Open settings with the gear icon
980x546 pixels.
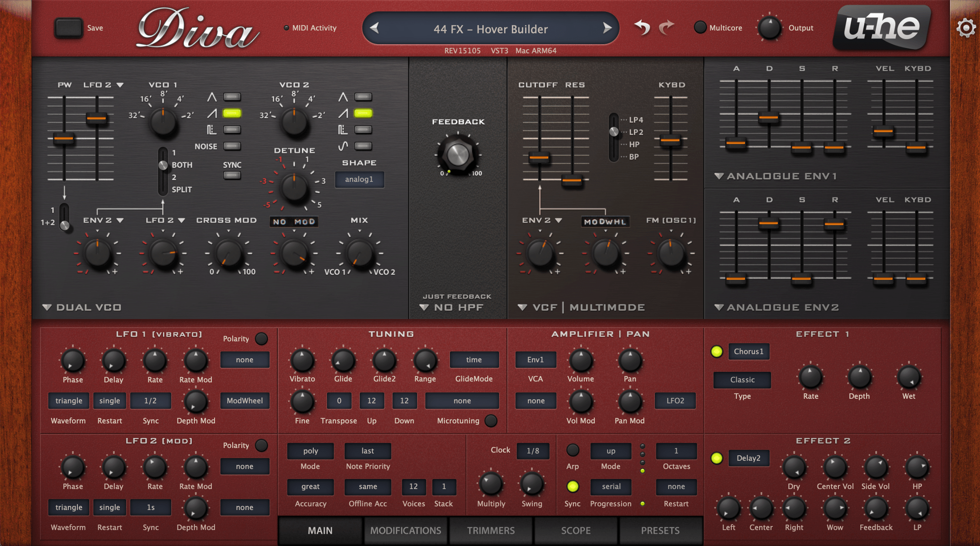point(965,28)
